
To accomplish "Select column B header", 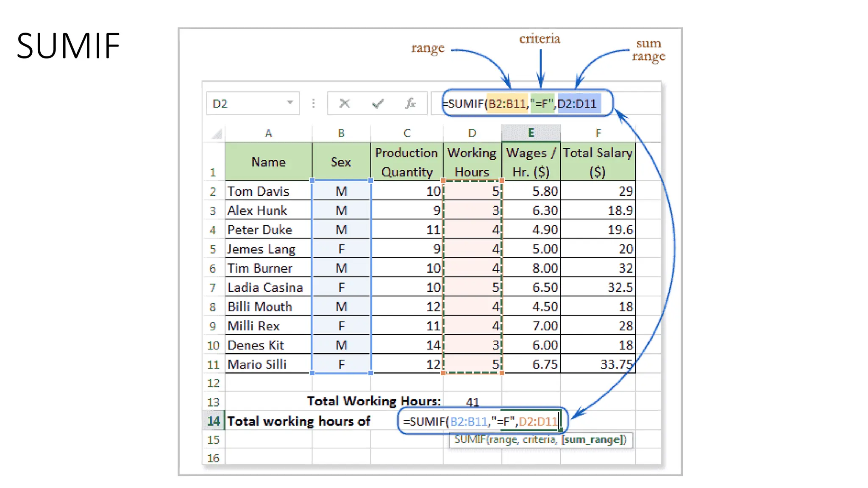I will 341,133.
